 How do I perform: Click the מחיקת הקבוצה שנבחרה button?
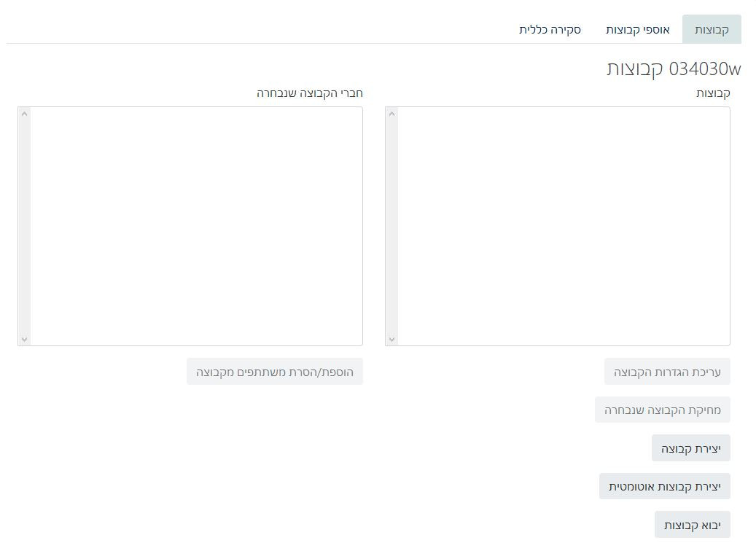pos(662,410)
